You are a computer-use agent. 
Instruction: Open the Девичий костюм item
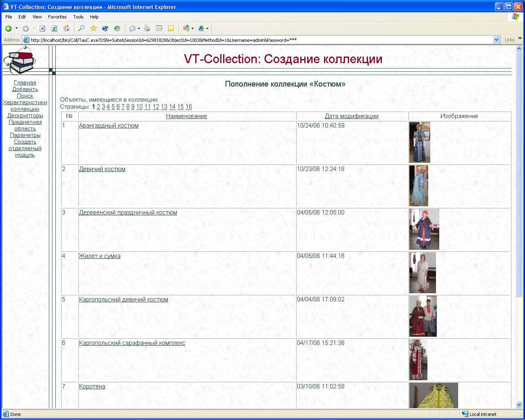102,169
